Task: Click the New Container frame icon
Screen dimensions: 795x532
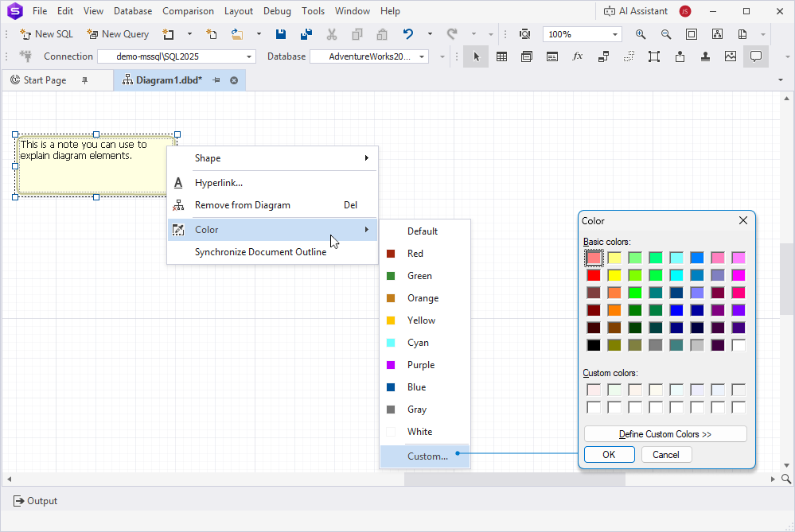Action: 654,56
